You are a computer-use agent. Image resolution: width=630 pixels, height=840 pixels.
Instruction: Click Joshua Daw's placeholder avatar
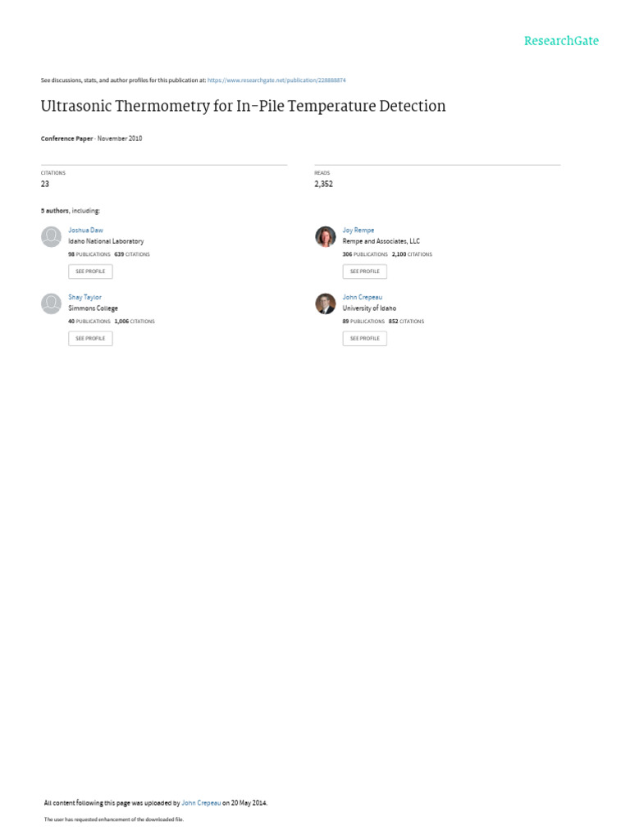51,237
